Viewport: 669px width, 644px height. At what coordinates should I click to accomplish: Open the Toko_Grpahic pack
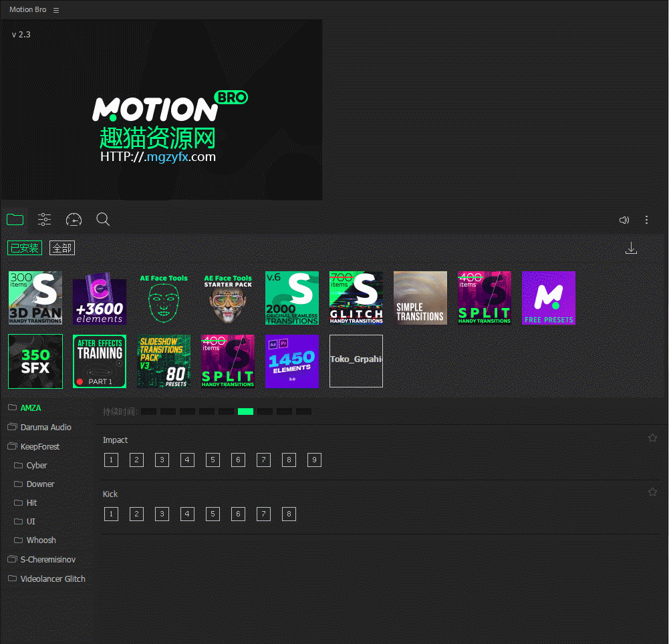pyautogui.click(x=356, y=361)
